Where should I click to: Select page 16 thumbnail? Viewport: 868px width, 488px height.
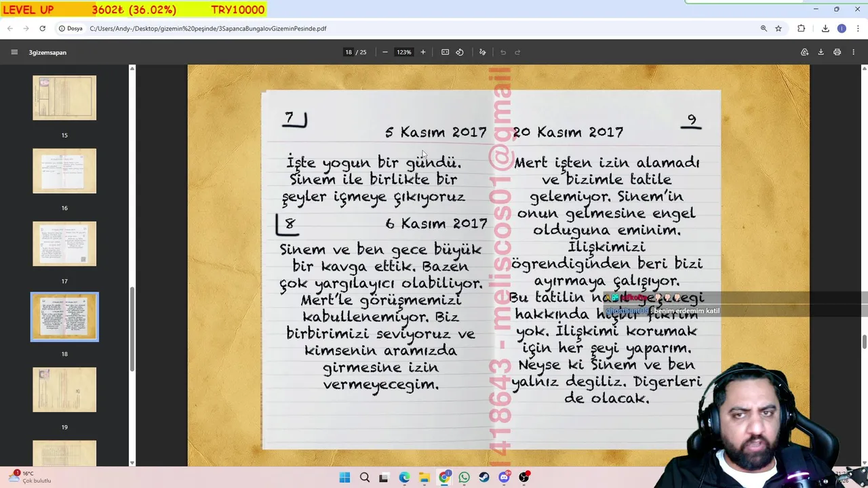64,171
